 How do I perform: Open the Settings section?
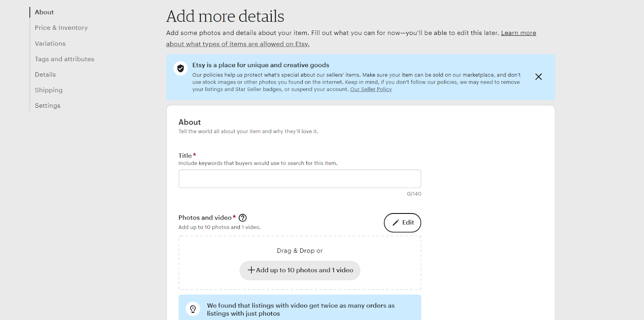click(47, 105)
